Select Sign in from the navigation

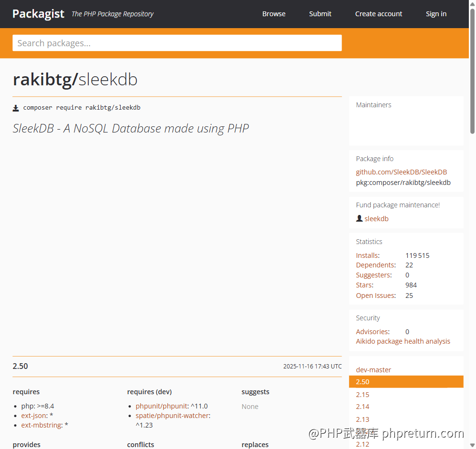(436, 14)
